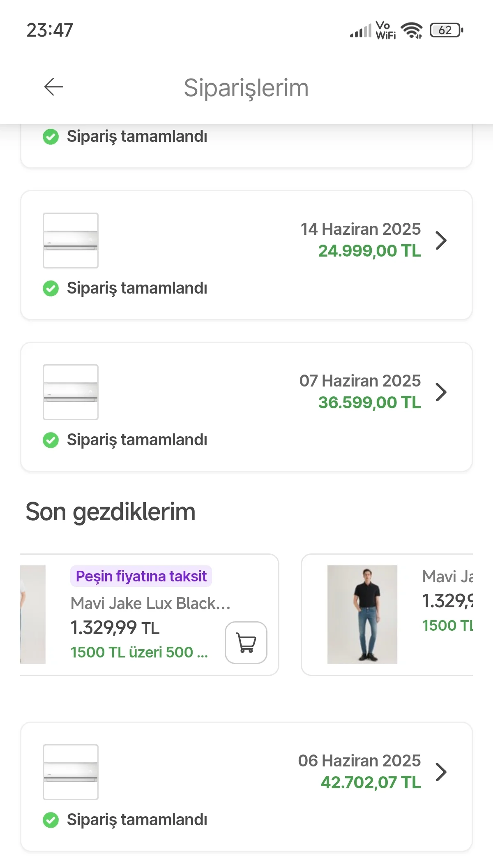
Task: Open the Mavi Jake Lux Black product title
Action: click(150, 603)
